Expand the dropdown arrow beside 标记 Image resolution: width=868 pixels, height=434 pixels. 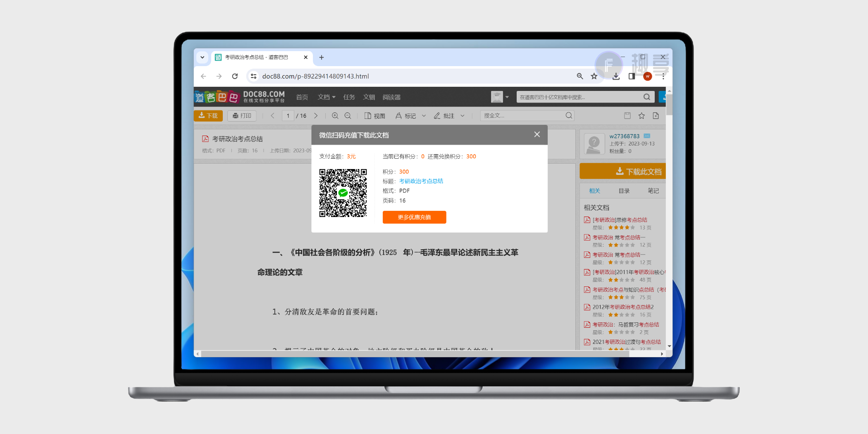424,116
